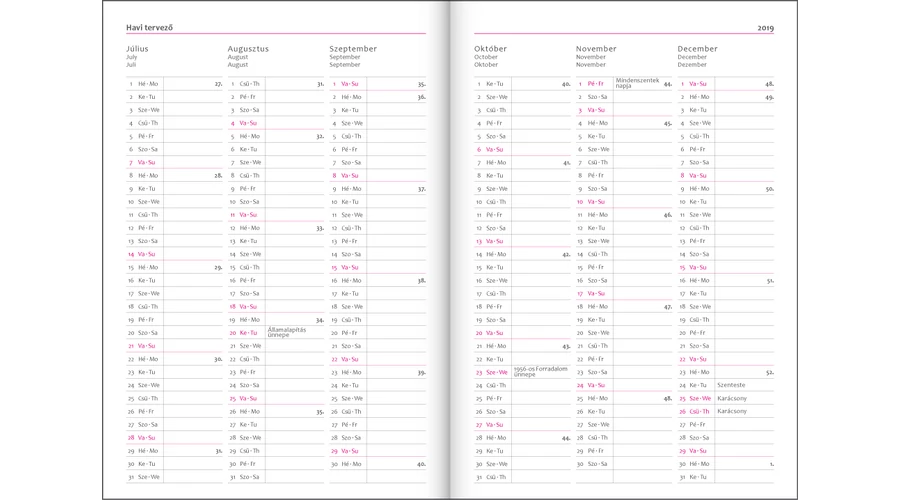Click the 'Juli' German subtitle under Július
Image resolution: width=900 pixels, height=500 pixels.
[131, 65]
